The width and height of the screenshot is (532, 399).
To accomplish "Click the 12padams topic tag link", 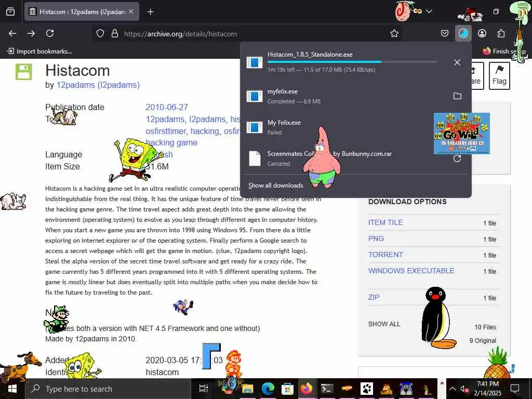I will coord(165,119).
